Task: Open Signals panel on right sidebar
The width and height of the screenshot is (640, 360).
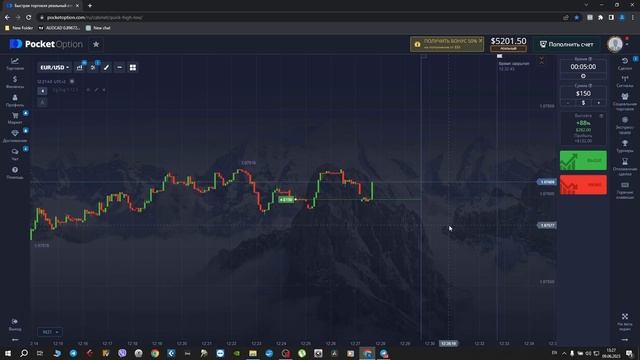Action: pyautogui.click(x=625, y=81)
